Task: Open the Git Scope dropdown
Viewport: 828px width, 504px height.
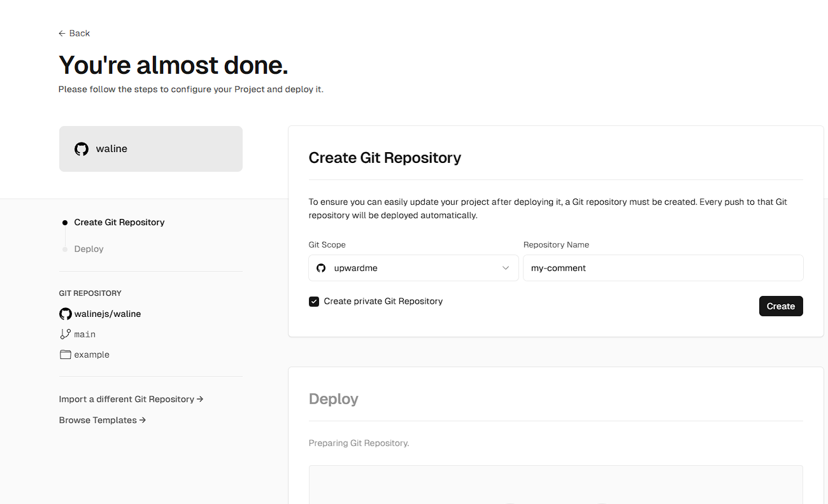Action: point(413,268)
